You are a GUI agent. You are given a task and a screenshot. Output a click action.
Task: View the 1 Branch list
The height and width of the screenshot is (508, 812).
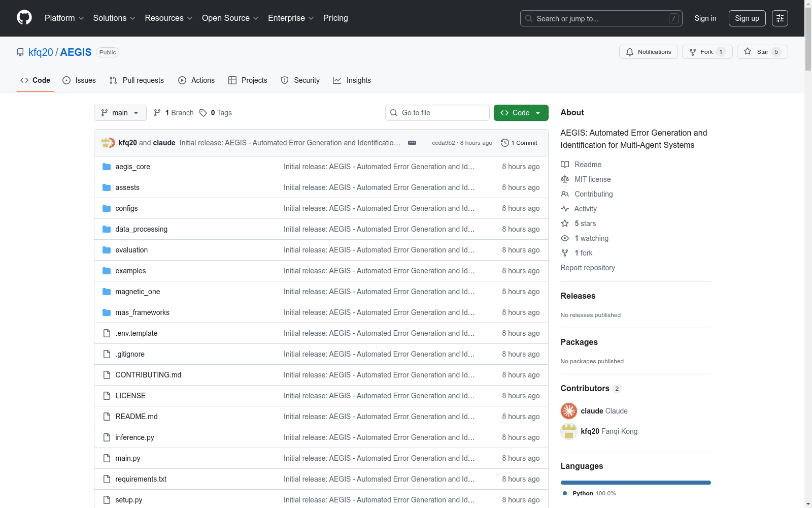click(x=174, y=113)
